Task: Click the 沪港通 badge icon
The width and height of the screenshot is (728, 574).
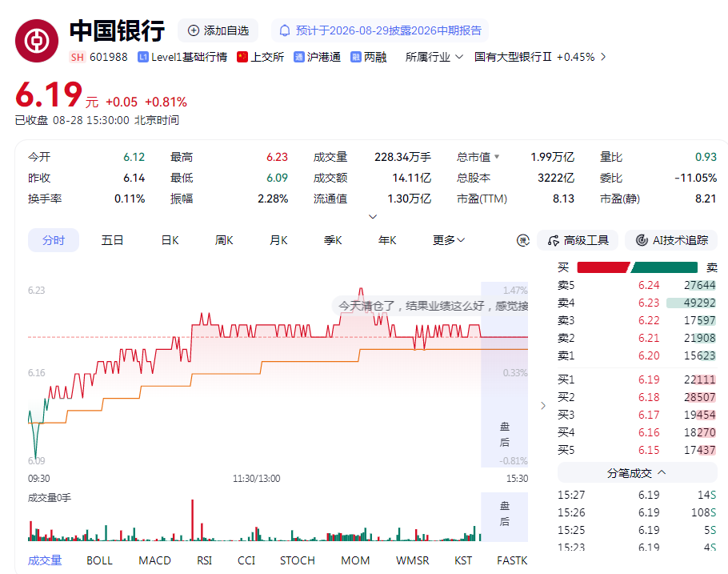Action: coord(299,57)
